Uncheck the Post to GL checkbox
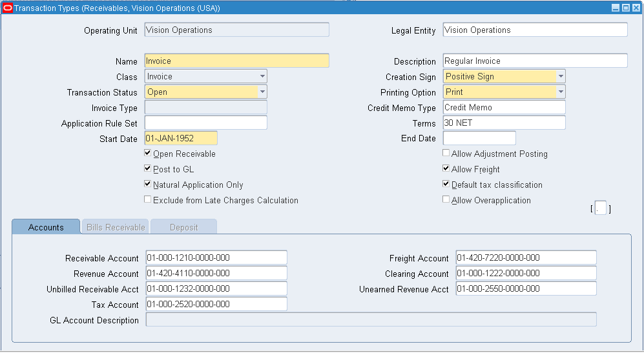 coord(148,169)
